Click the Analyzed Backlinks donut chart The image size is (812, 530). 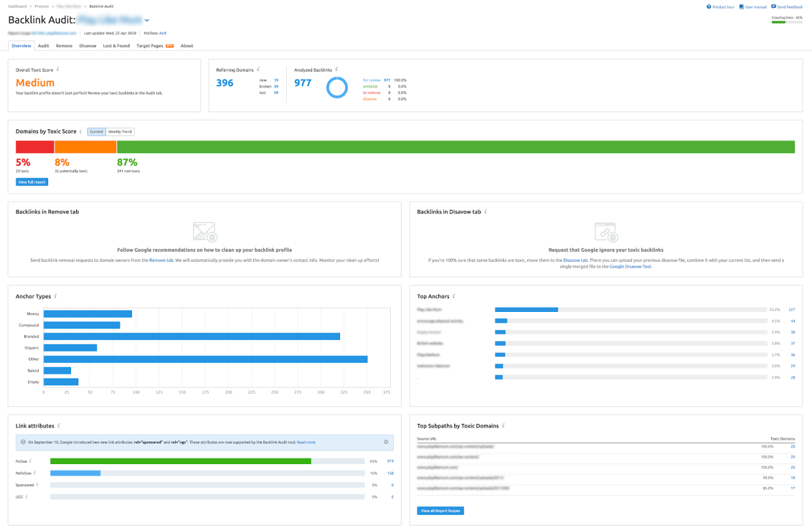coord(337,87)
